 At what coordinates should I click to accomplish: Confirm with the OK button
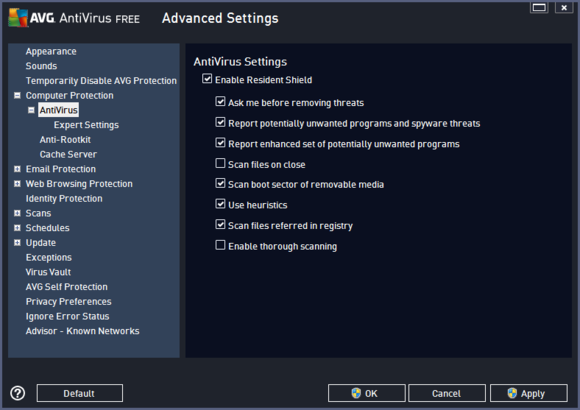(x=367, y=393)
